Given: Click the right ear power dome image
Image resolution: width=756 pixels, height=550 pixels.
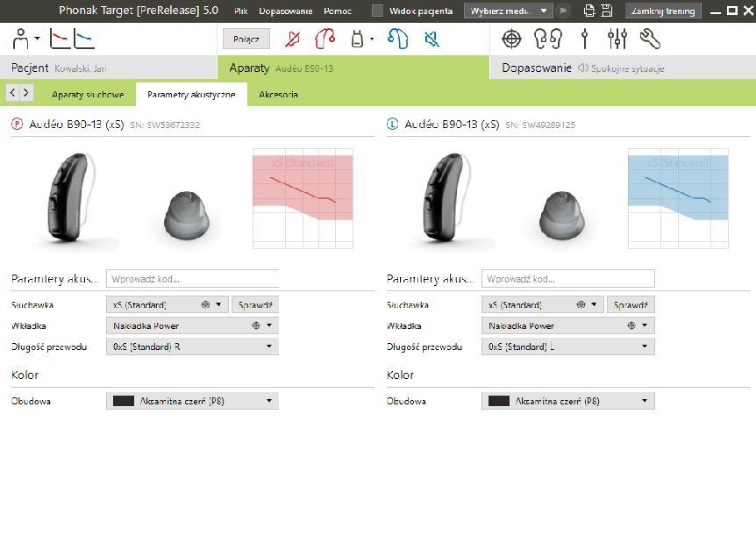Looking at the screenshot, I should tap(187, 215).
